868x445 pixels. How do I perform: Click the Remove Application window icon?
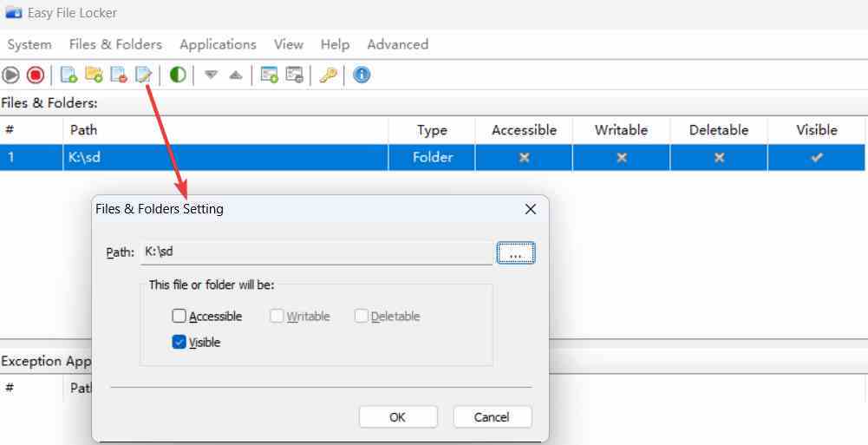[295, 75]
